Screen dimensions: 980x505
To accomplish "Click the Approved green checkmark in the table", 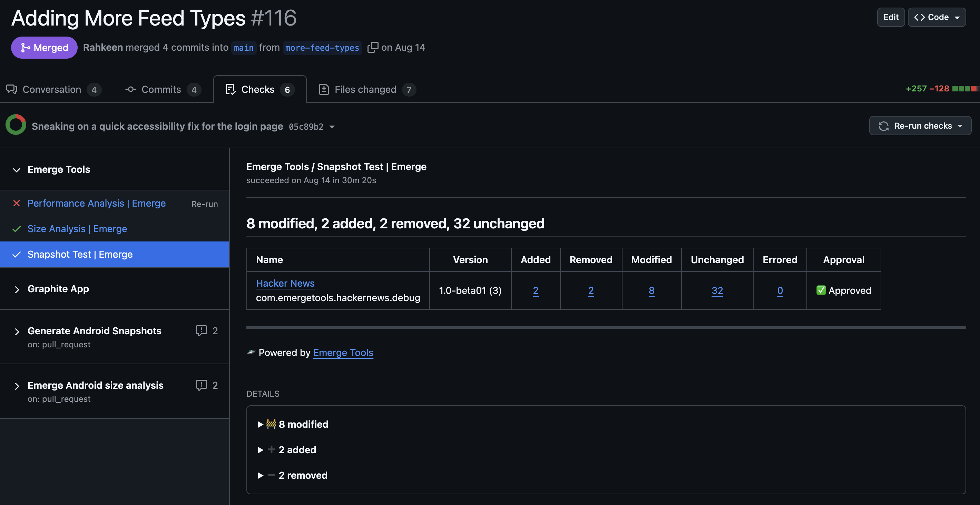I will point(821,290).
